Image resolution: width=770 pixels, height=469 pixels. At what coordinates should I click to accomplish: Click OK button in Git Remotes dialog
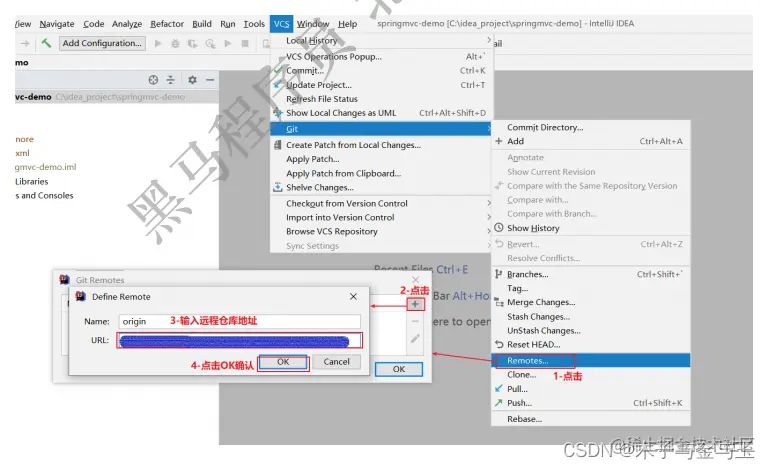pyautogui.click(x=399, y=369)
